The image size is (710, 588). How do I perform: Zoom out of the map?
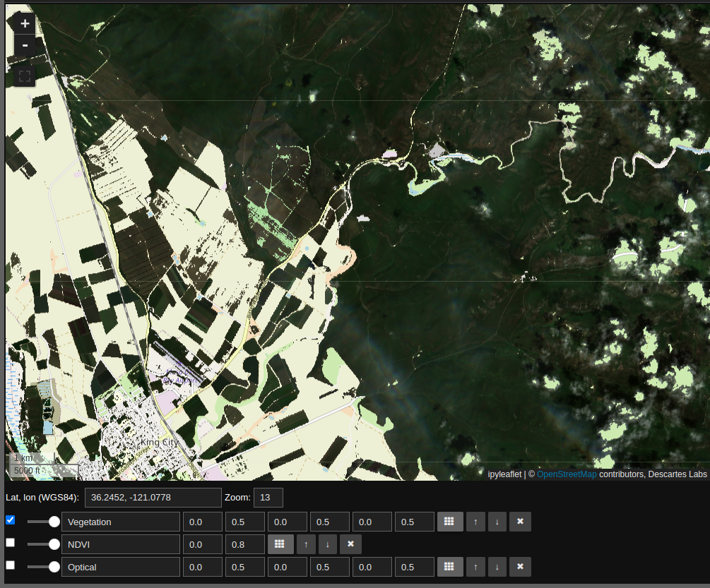click(x=25, y=46)
